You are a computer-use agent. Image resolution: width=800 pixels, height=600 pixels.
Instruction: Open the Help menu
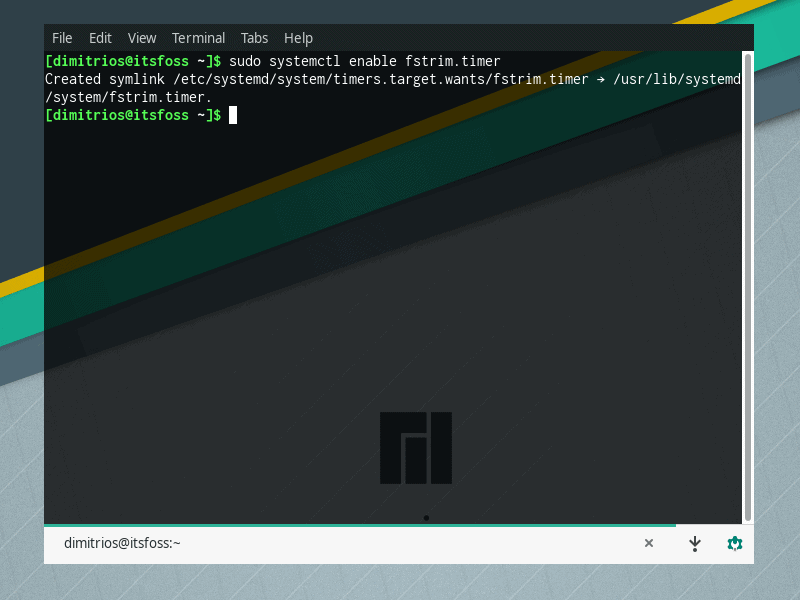298,37
